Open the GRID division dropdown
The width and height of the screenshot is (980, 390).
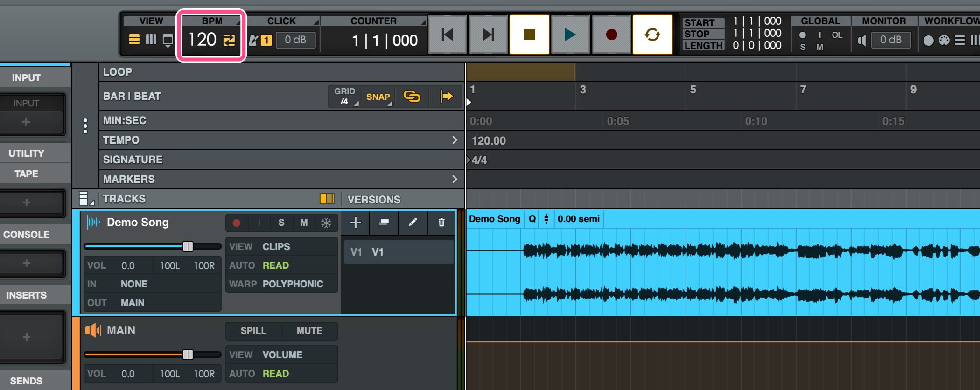pyautogui.click(x=345, y=97)
